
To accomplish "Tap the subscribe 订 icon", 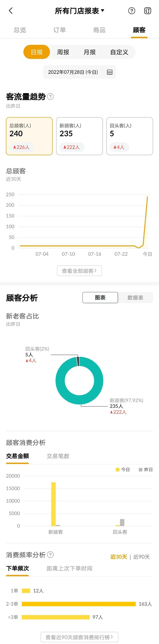I will [148, 11].
